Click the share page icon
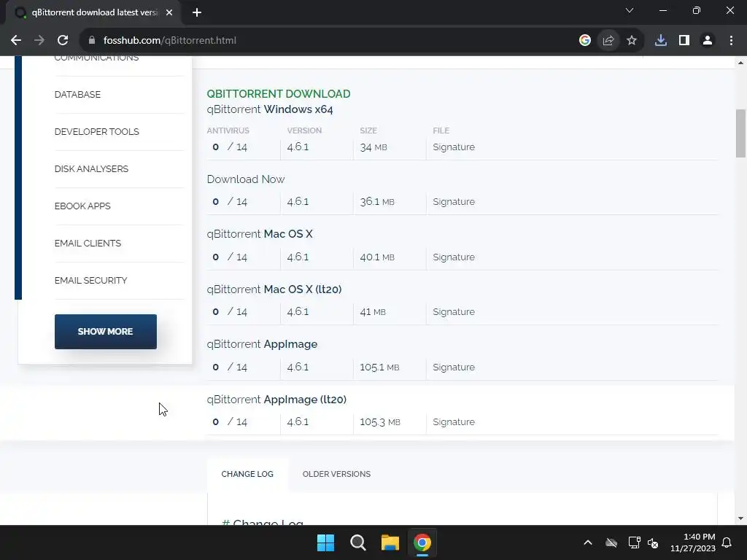Viewport: 747px width, 560px height. click(608, 41)
